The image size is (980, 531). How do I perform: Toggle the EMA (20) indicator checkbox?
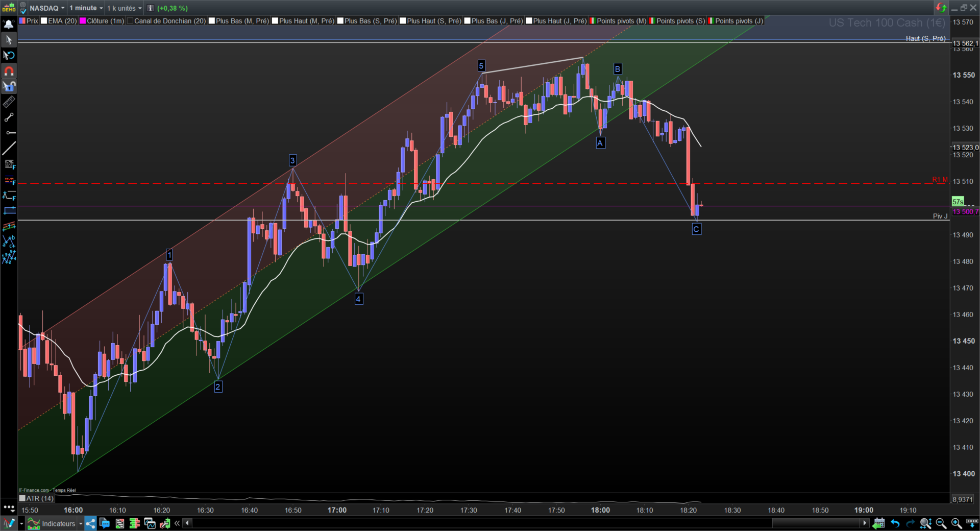pyautogui.click(x=44, y=21)
